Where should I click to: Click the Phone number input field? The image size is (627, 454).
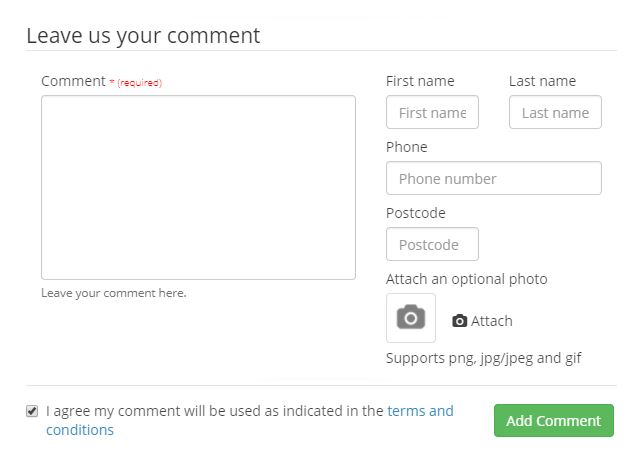[x=494, y=178]
